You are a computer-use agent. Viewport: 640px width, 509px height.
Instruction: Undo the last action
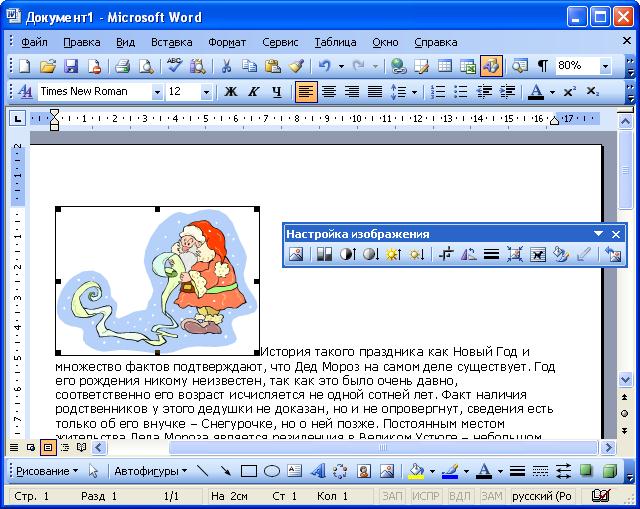click(324, 66)
